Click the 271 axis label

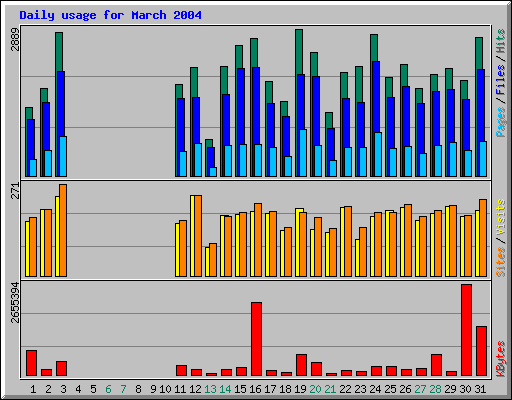15,191
